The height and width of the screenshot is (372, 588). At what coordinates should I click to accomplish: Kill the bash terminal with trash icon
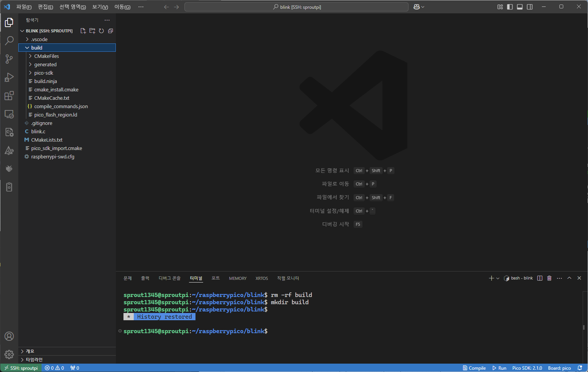[x=550, y=278]
